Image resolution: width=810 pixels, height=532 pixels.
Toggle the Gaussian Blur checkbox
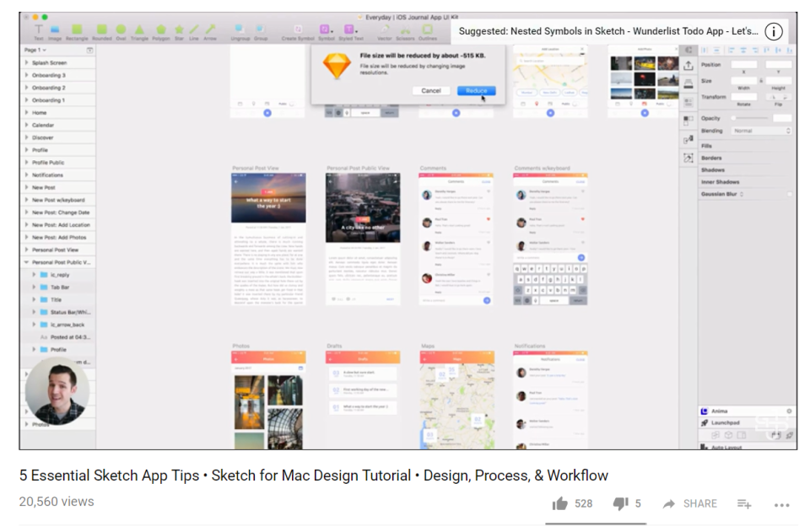[789, 194]
